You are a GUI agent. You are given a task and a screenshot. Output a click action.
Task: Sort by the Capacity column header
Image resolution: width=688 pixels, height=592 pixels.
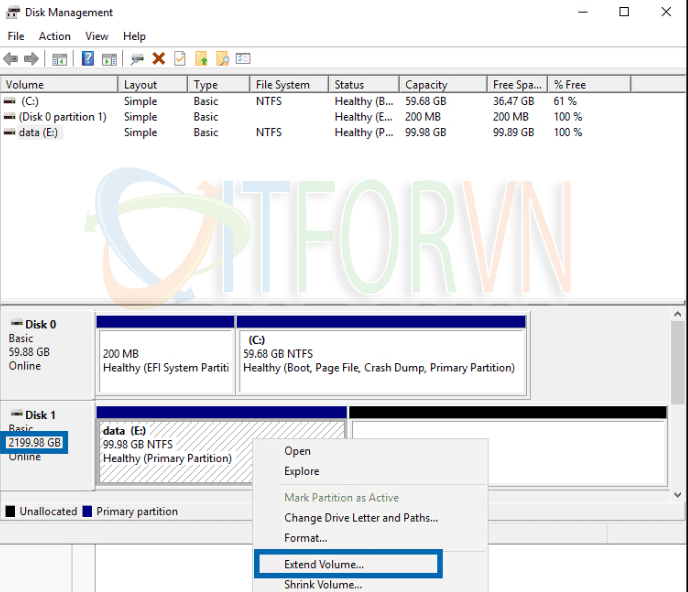point(427,85)
